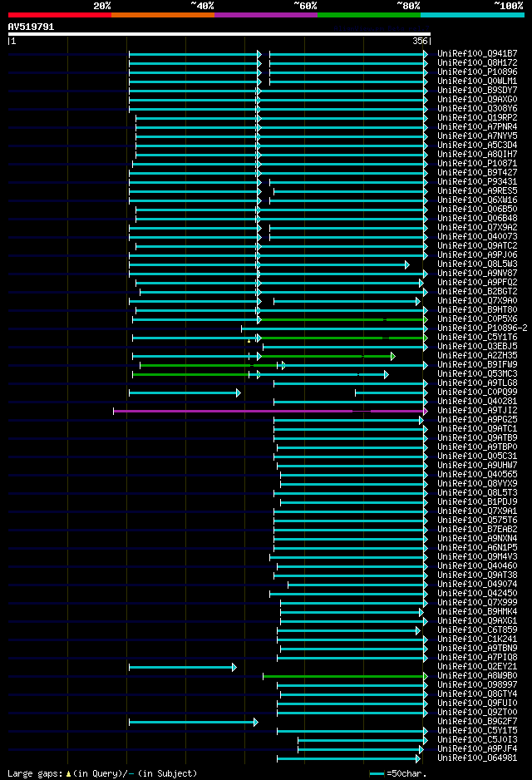The height and width of the screenshot is (780, 532).
Task: Select hit label UniRef100_B9IFW9
Action: 477,364
